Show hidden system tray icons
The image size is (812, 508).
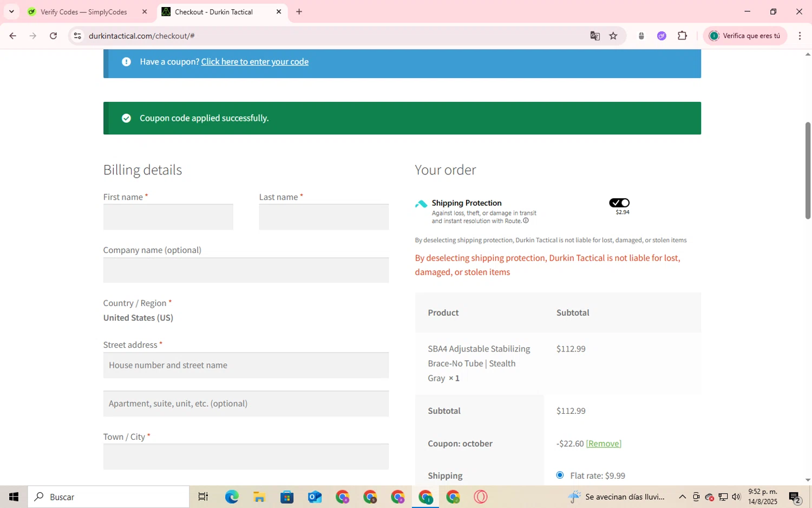click(682, 497)
